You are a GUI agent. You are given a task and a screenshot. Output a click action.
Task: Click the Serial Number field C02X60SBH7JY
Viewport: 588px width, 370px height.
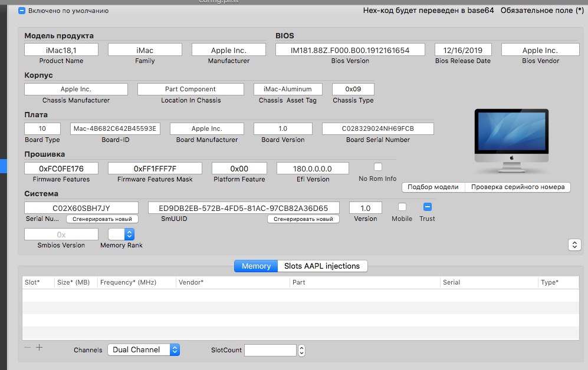click(x=81, y=208)
